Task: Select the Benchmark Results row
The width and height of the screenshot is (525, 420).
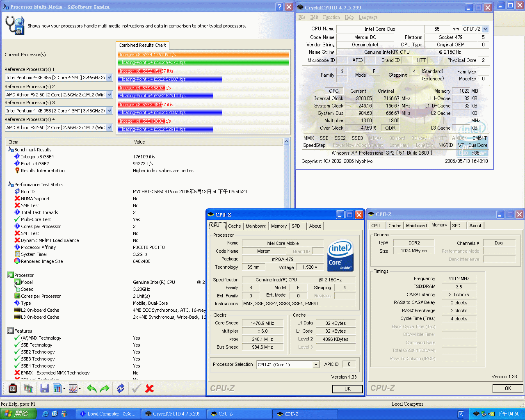Action: [33, 150]
